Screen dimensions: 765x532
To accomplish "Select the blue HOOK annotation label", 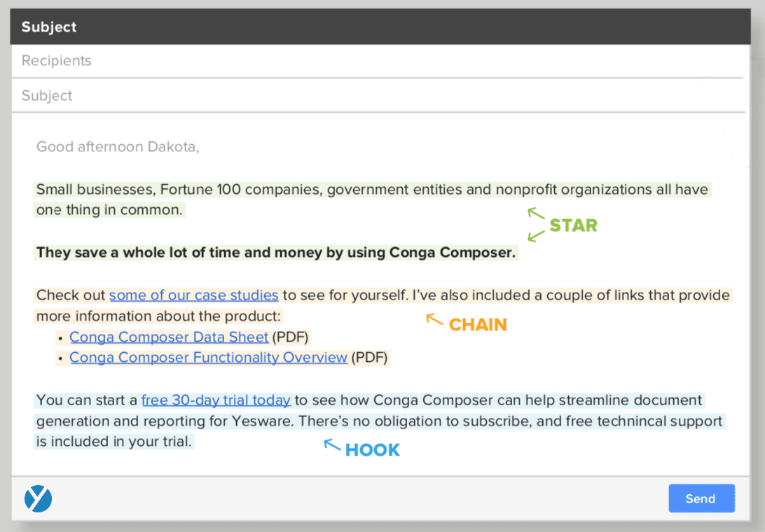I will click(x=372, y=450).
